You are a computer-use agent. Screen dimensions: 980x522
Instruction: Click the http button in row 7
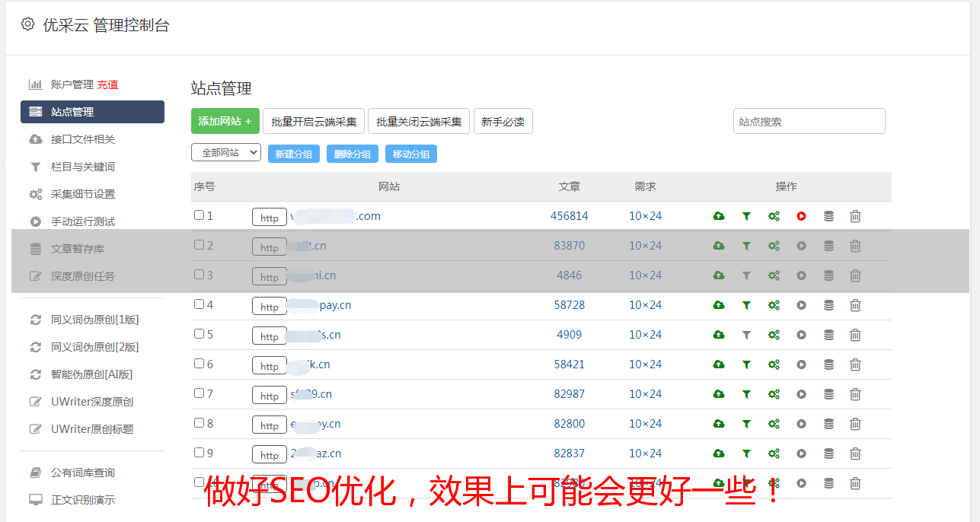270,395
